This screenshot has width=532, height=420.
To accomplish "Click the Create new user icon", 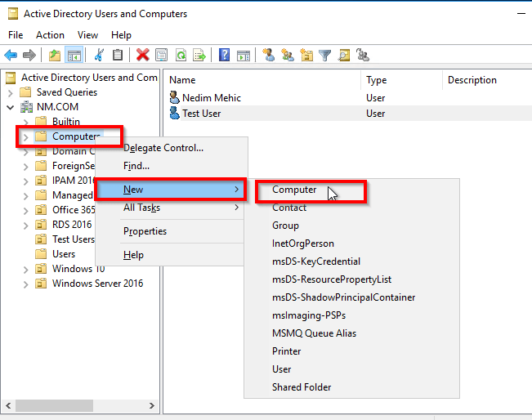I will 269,55.
